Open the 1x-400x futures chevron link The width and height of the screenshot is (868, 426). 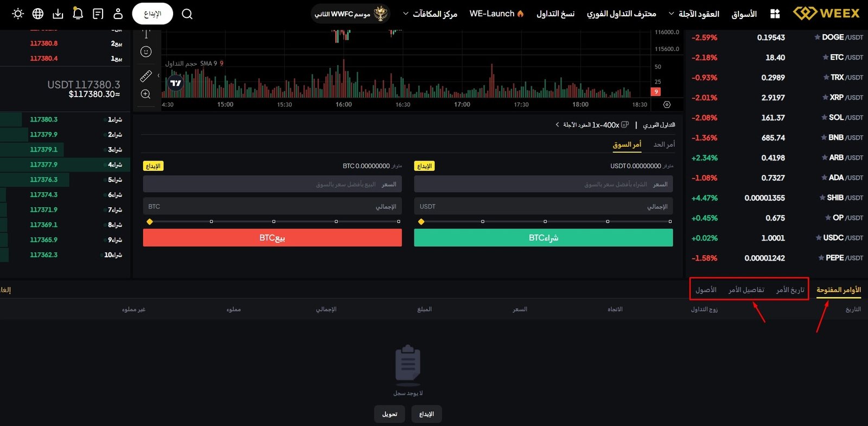(x=558, y=125)
